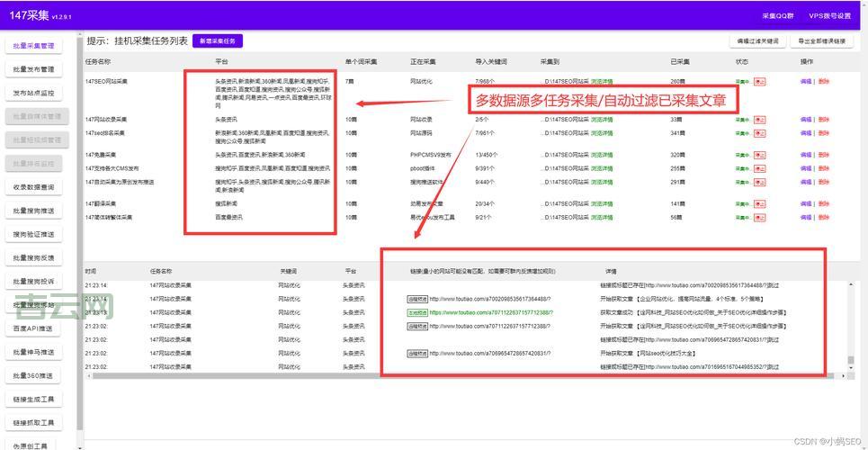Edit the 147SEO网站采集 task
The height and width of the screenshot is (450, 868).
click(805, 82)
